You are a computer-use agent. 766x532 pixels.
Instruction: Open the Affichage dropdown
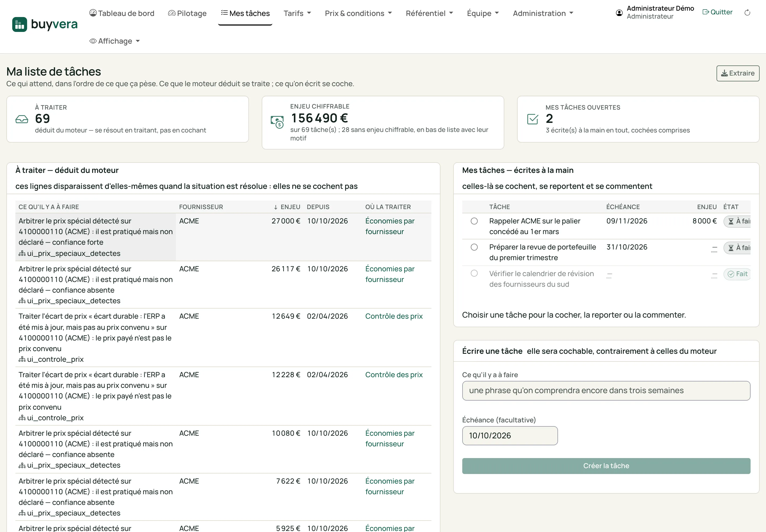click(115, 41)
